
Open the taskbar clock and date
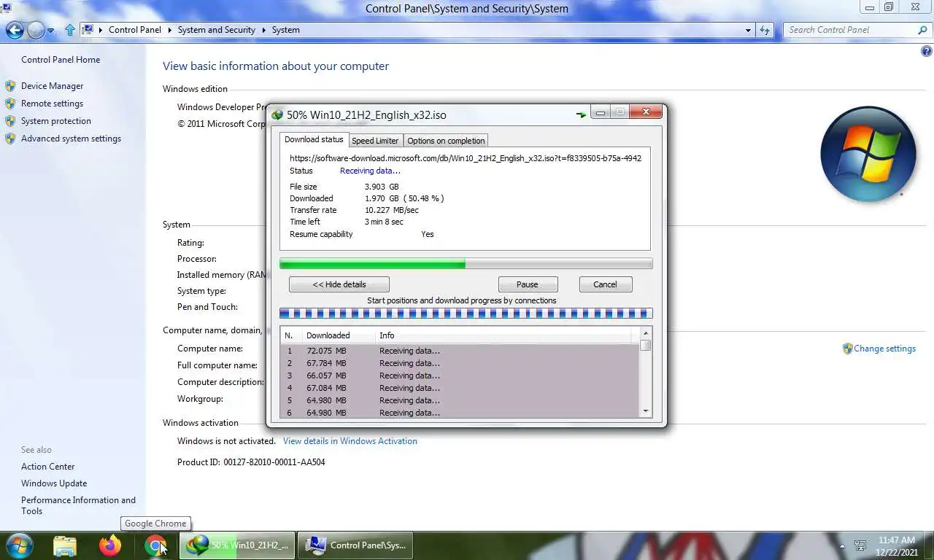(x=897, y=546)
